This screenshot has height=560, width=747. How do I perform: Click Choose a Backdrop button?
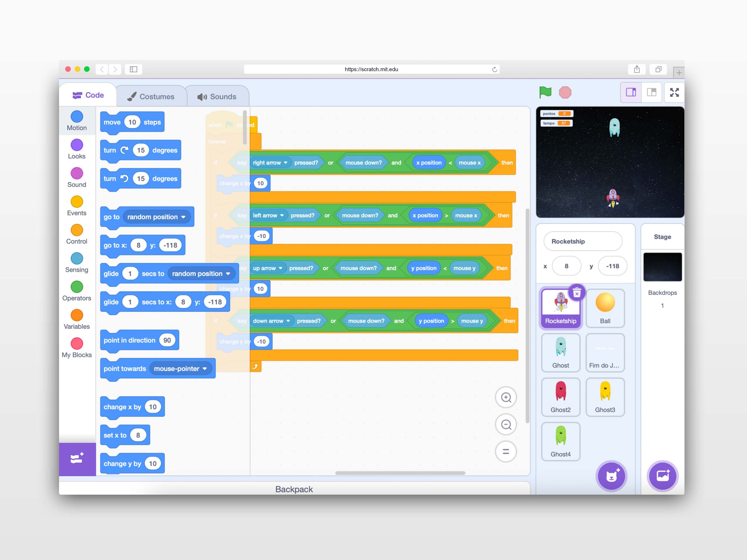(662, 476)
